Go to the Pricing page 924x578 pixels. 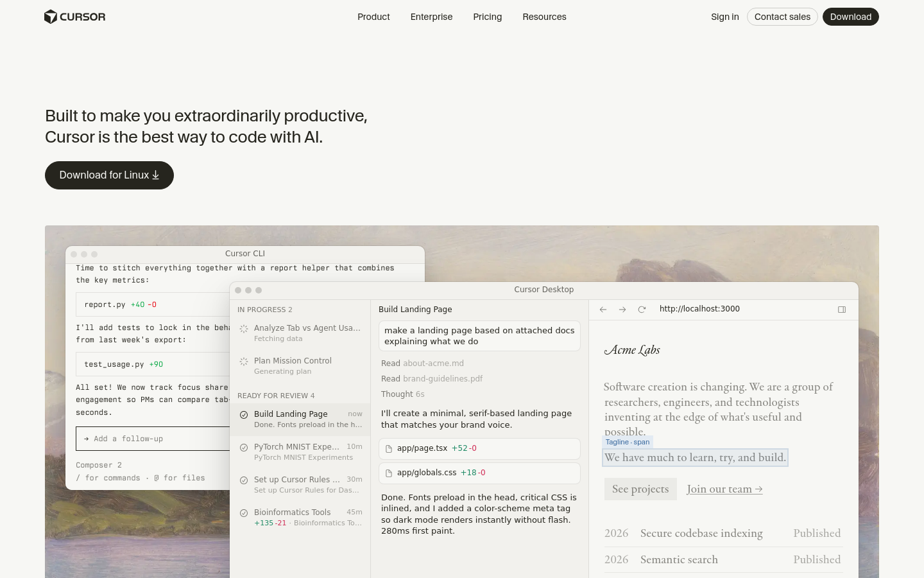click(x=487, y=17)
